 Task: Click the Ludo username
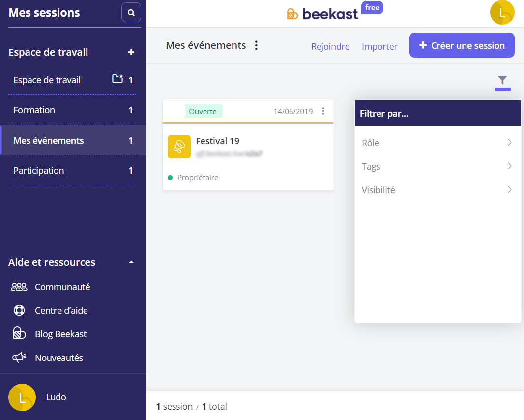pos(56,397)
